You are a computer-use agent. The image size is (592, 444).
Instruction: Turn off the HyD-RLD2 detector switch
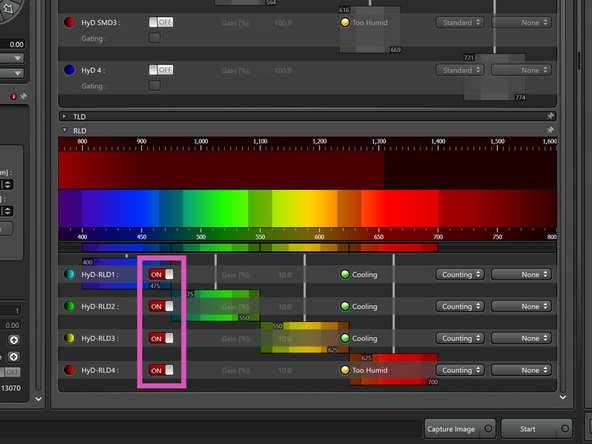point(161,306)
